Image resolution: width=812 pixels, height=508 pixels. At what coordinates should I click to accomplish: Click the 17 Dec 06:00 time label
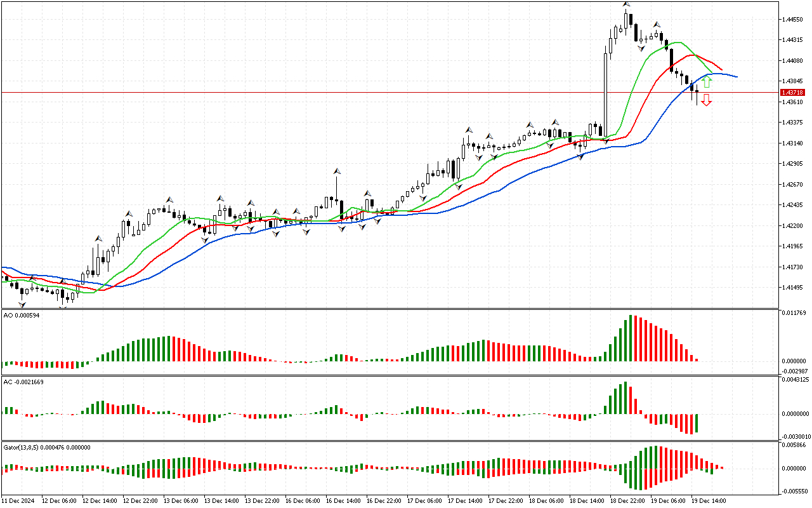click(425, 501)
